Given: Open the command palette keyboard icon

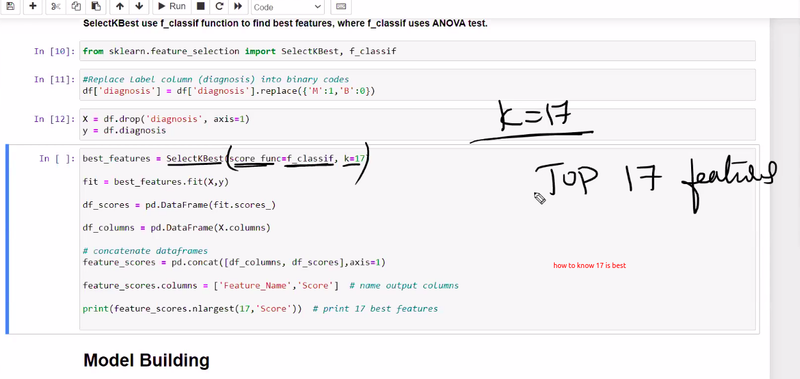Looking at the screenshot, I should pos(341,6).
